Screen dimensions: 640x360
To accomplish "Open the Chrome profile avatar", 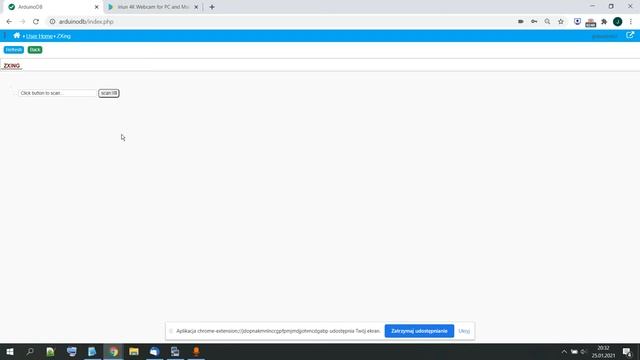I will [x=618, y=22].
